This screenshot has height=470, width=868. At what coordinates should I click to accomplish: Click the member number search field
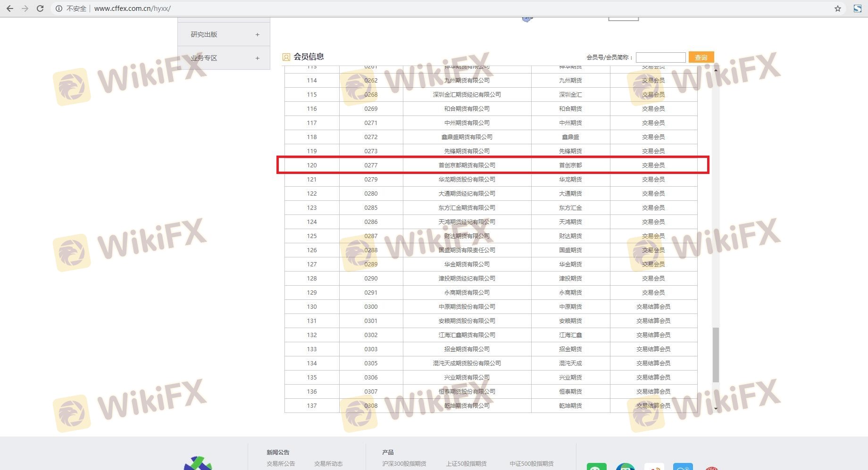[660, 58]
